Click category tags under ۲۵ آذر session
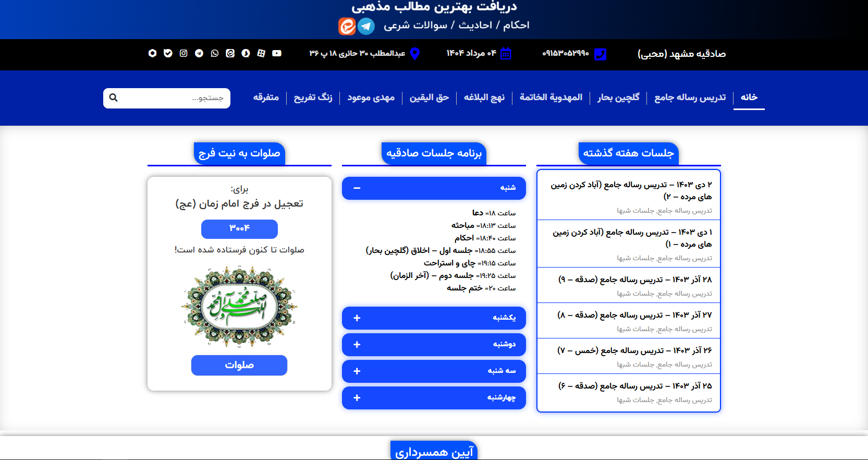Screen dimensions: 868x460 664,400
